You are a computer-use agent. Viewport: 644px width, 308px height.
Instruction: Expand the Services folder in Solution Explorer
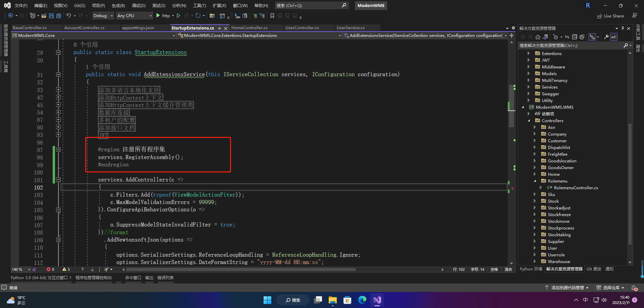point(528,87)
